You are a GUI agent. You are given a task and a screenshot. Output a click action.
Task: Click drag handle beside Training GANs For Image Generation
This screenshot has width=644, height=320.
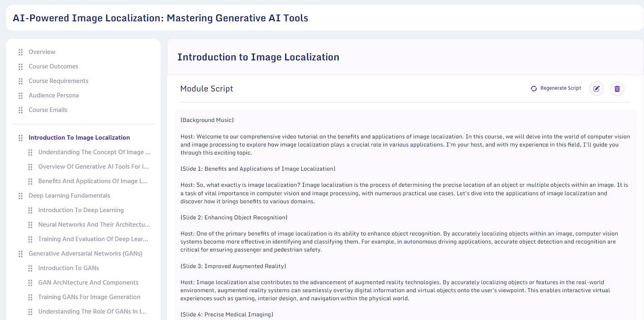coord(30,297)
